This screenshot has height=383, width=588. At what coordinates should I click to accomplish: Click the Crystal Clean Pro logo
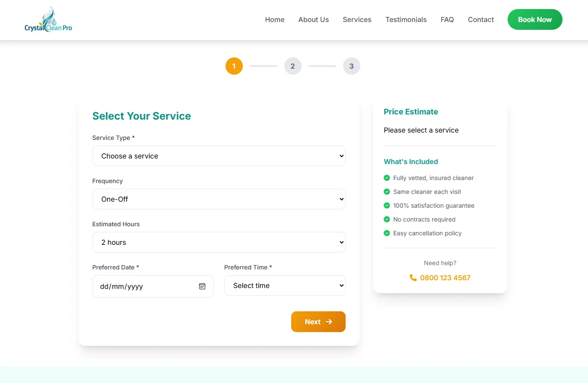[48, 19]
